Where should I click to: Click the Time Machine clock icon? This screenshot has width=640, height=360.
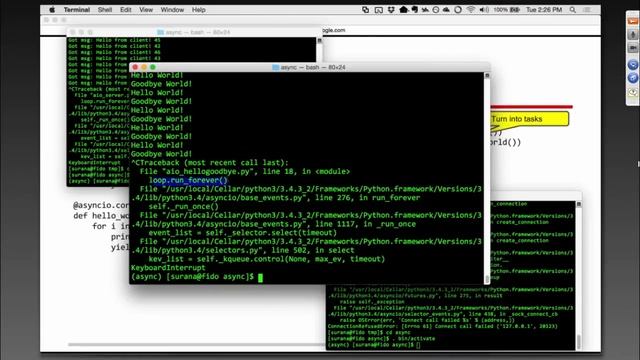436,10
